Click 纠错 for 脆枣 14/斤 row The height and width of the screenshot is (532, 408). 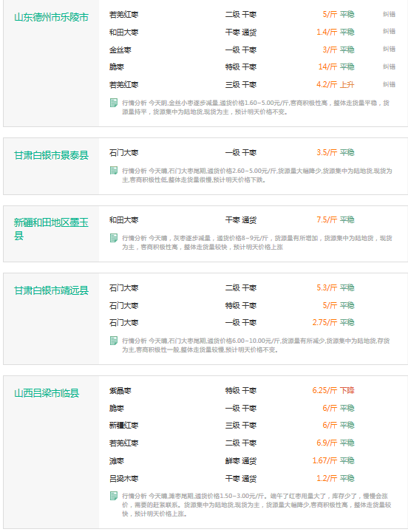389,66
